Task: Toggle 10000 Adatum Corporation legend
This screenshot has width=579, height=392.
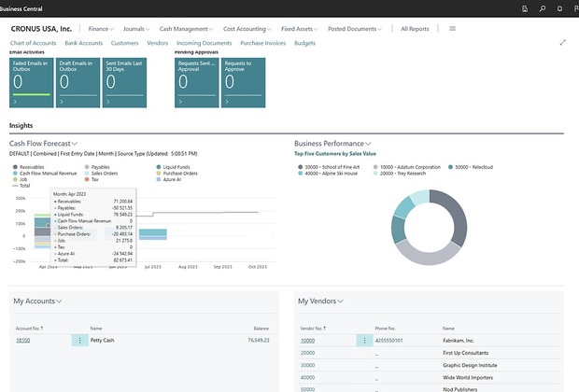Action: pyautogui.click(x=407, y=167)
